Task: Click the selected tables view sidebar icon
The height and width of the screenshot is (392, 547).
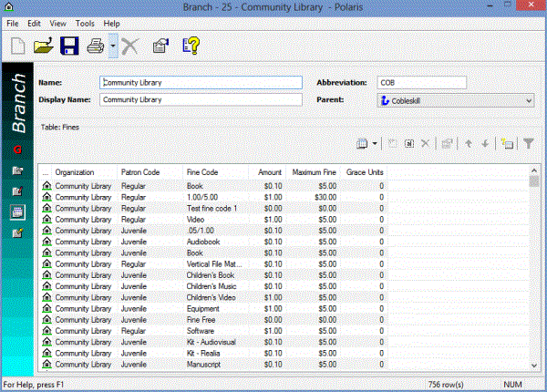Action: point(17,212)
